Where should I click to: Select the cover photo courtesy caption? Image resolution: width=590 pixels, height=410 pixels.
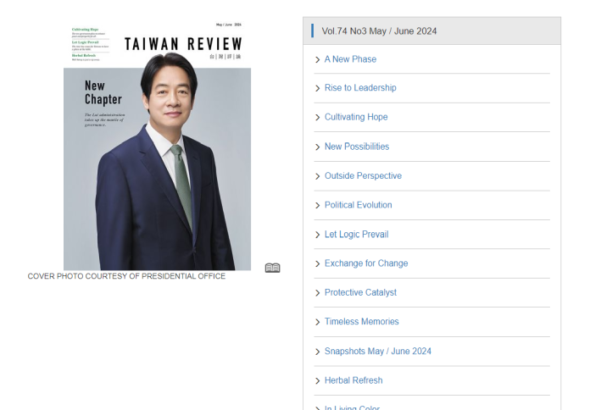point(126,276)
